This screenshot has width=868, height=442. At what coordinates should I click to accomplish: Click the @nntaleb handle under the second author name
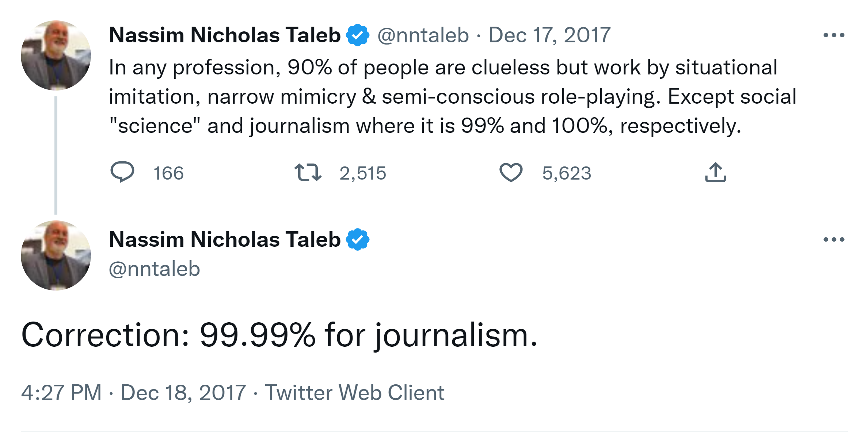click(155, 269)
